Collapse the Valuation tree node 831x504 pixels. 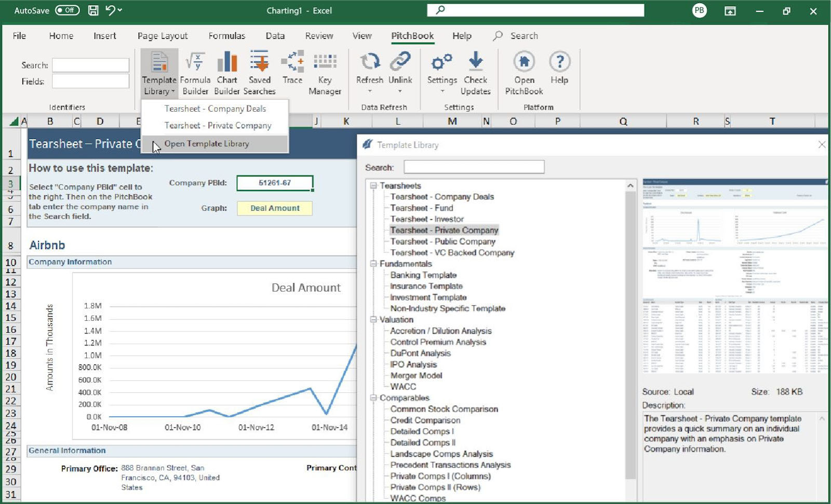click(373, 320)
